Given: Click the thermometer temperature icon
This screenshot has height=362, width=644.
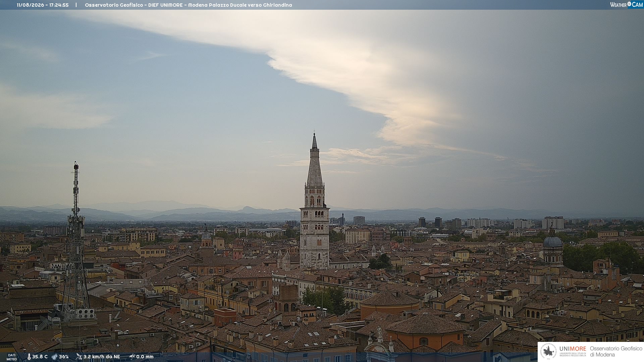Looking at the screenshot, I should 29,357.
